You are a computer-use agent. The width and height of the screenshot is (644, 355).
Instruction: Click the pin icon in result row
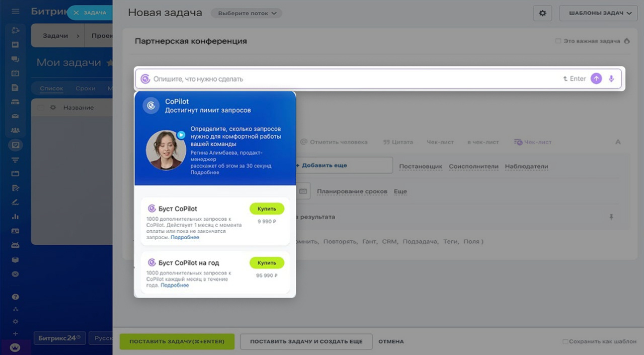[x=611, y=217]
